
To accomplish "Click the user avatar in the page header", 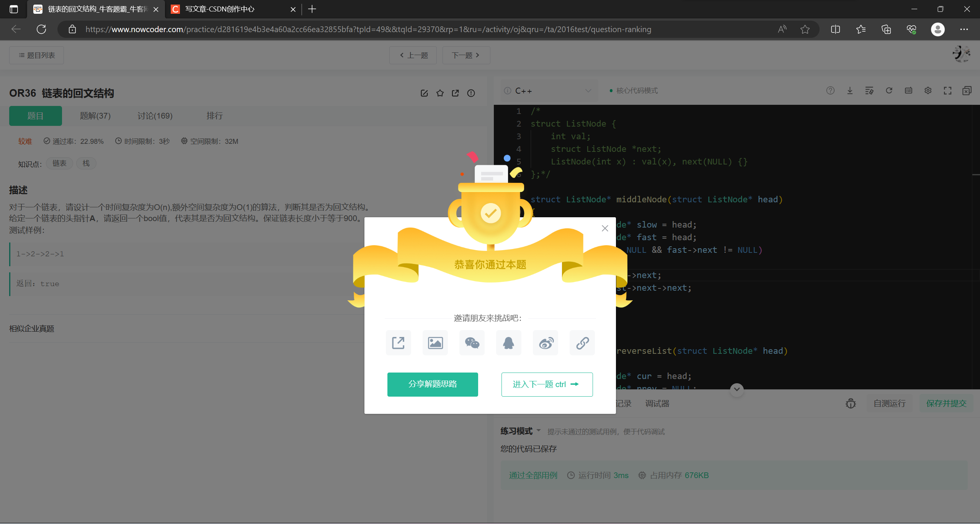I will (961, 54).
